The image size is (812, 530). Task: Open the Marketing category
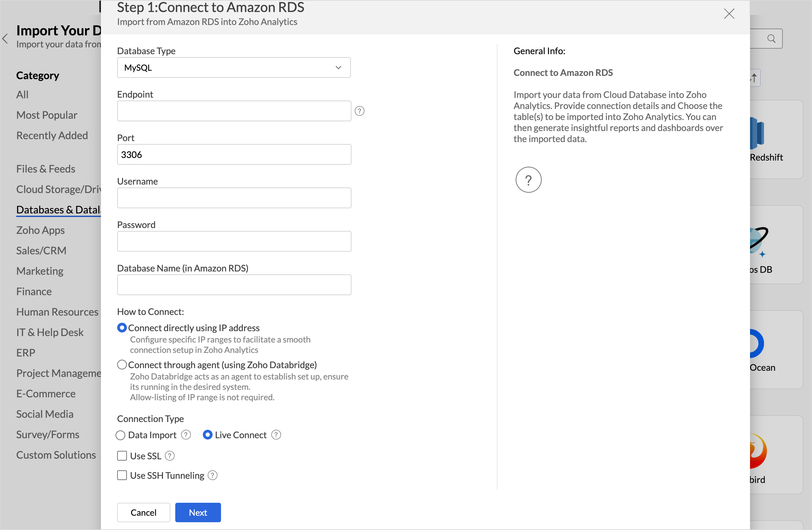[x=40, y=271]
